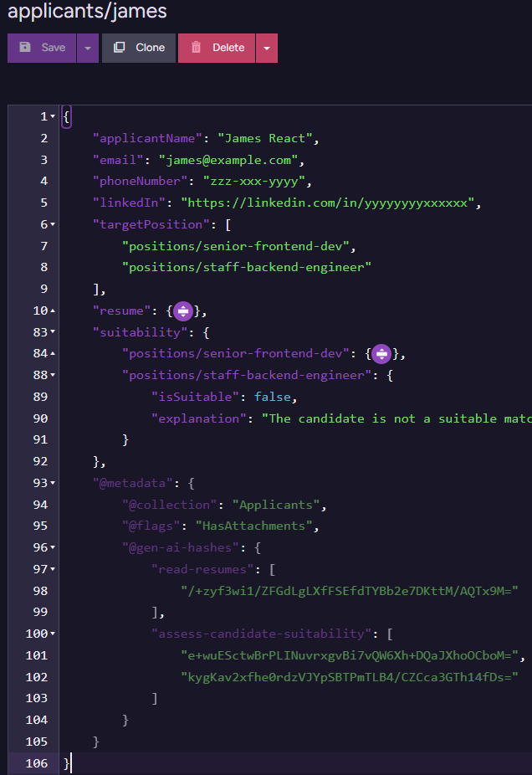Viewport: 532px width, 775px height.
Task: Open the Delete dropdown arrow
Action: click(267, 48)
